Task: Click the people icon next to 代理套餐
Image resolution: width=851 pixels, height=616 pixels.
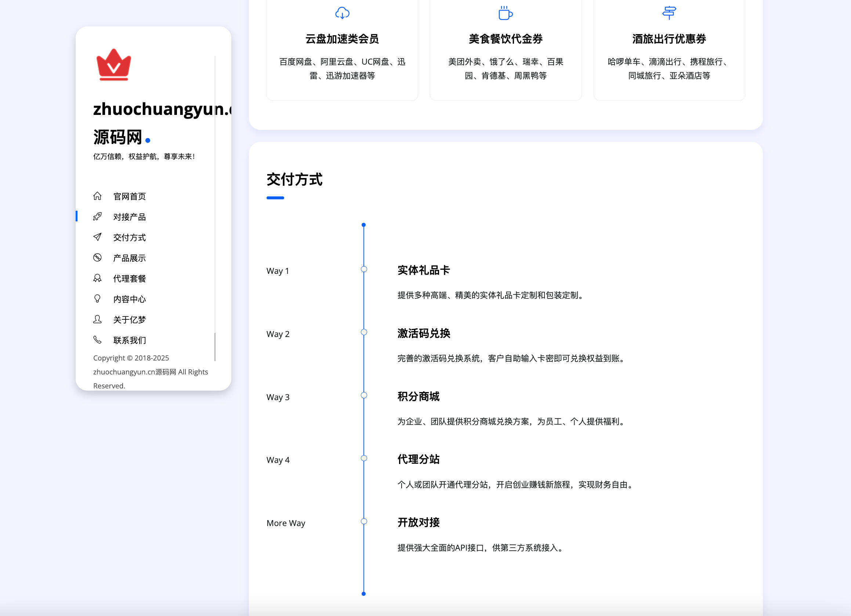Action: point(98,278)
